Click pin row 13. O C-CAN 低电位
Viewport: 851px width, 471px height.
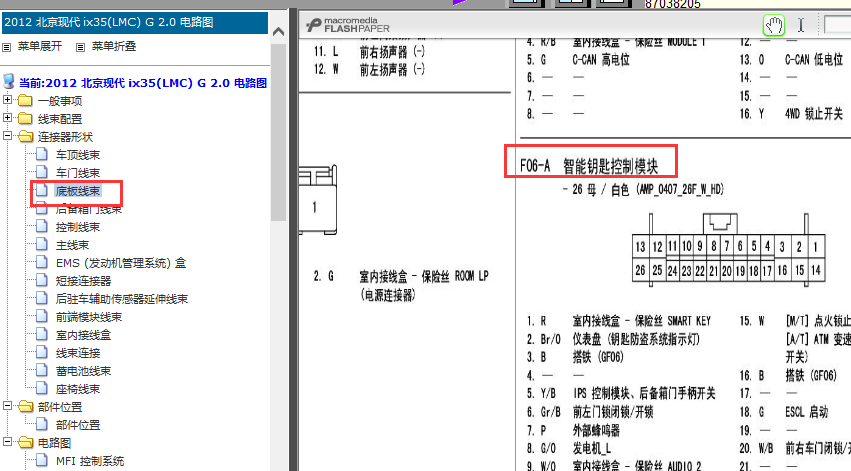pos(791,60)
